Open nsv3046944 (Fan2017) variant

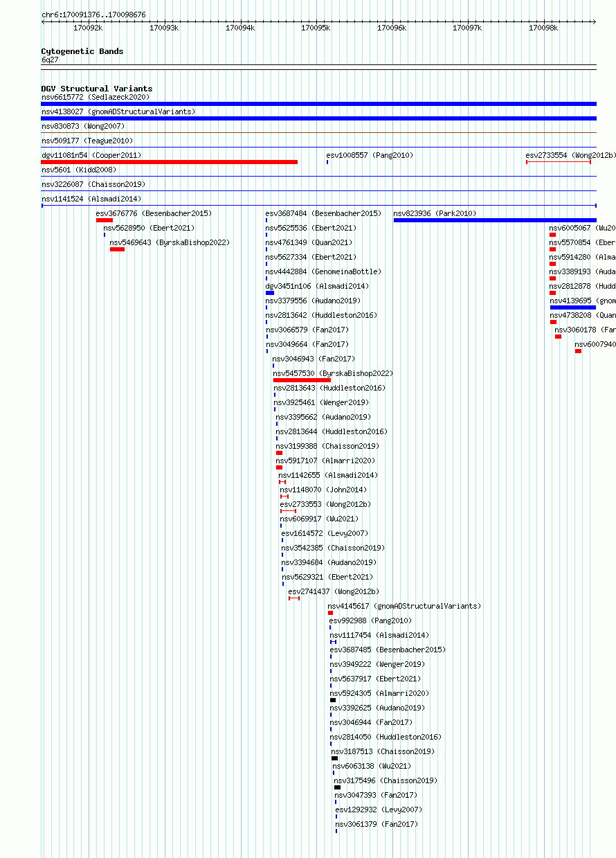pos(371,722)
